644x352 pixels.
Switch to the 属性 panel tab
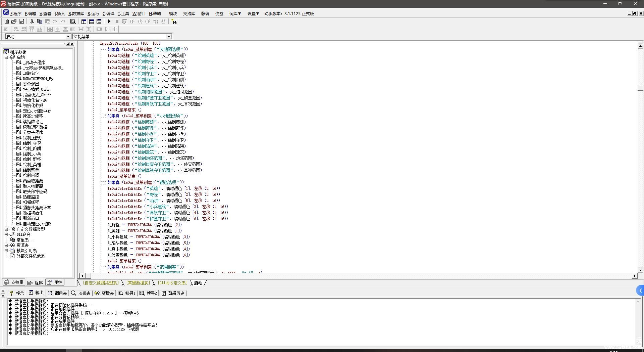coord(55,282)
